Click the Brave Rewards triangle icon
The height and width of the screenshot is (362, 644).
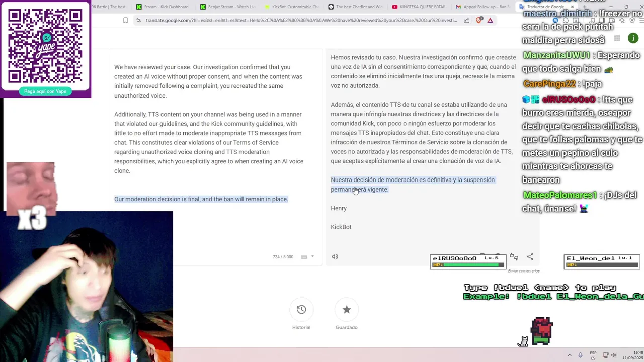pyautogui.click(x=490, y=20)
